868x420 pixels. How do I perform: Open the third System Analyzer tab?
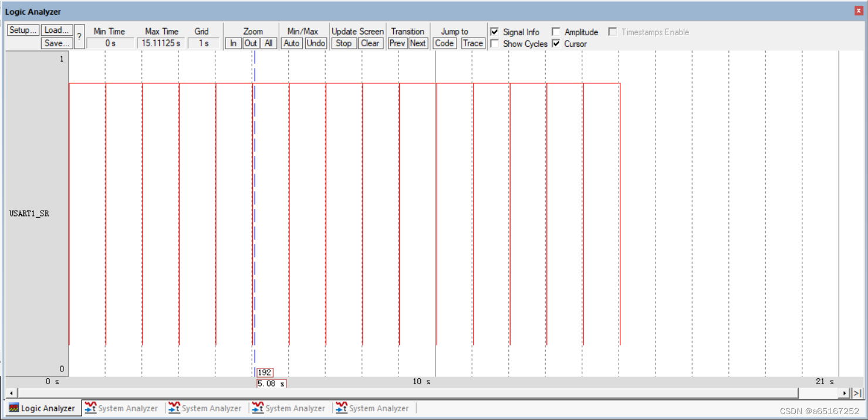coord(289,408)
